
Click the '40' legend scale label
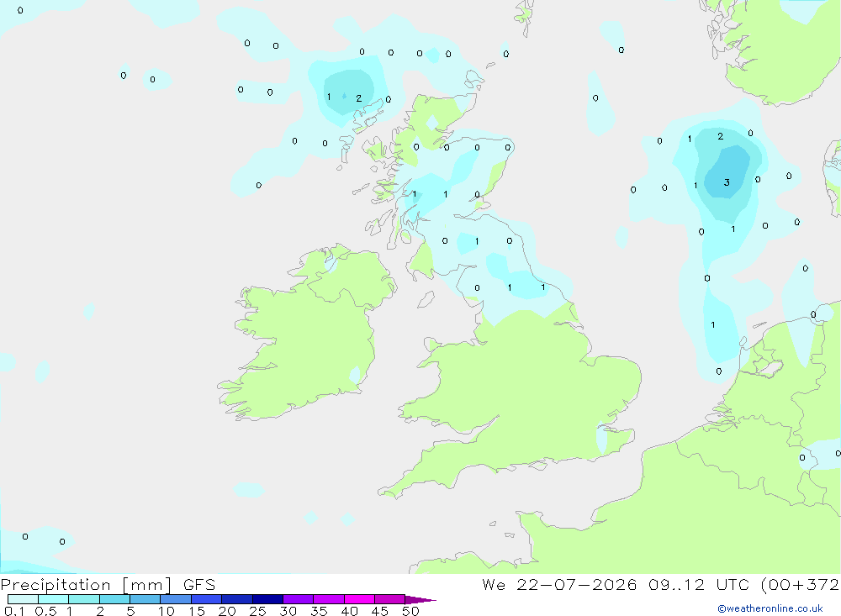[x=350, y=611]
